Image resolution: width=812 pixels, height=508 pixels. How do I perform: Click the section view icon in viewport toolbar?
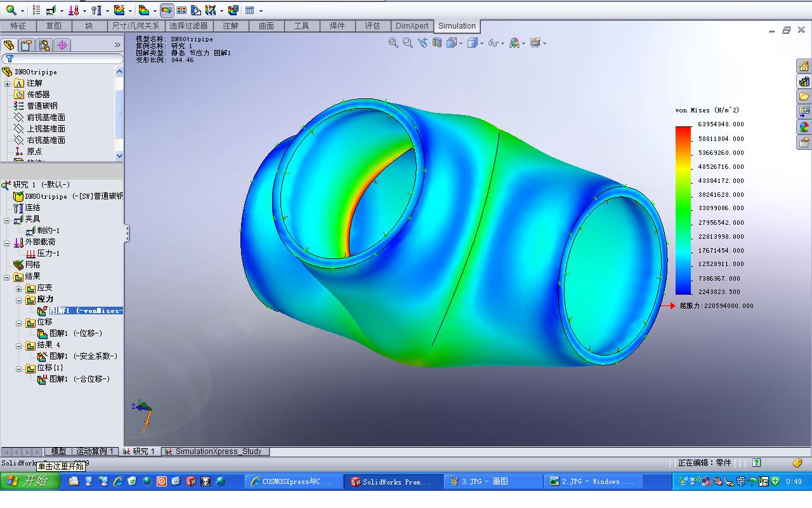tap(436, 43)
